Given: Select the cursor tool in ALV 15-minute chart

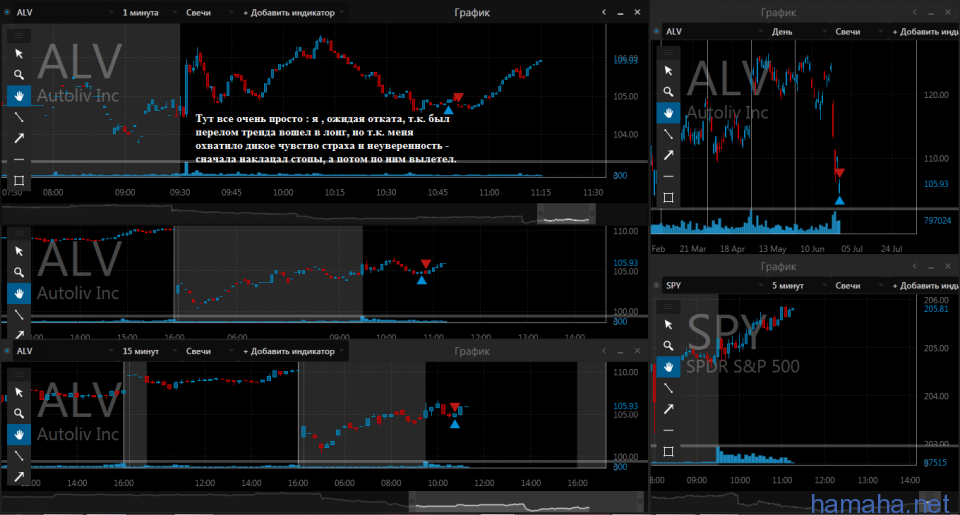Looking at the screenshot, I should (x=19, y=393).
